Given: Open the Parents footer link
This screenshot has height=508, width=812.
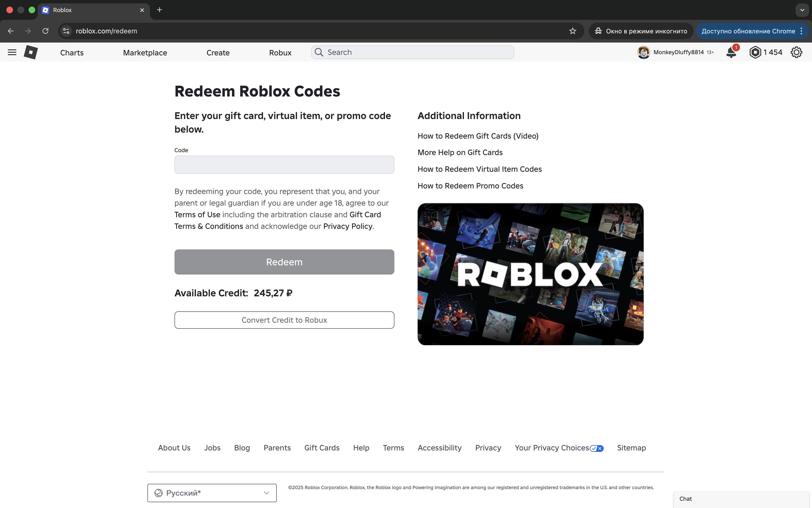Looking at the screenshot, I should tap(277, 448).
